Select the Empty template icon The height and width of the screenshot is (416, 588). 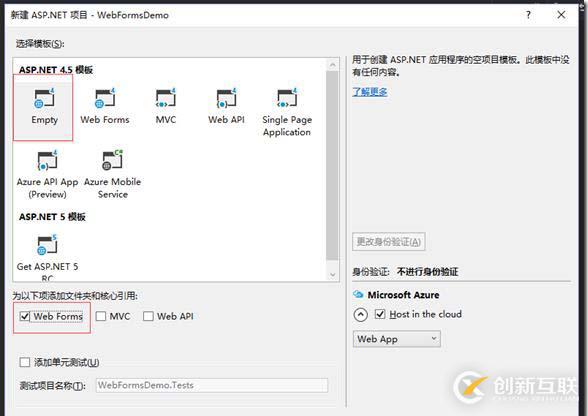click(x=44, y=98)
